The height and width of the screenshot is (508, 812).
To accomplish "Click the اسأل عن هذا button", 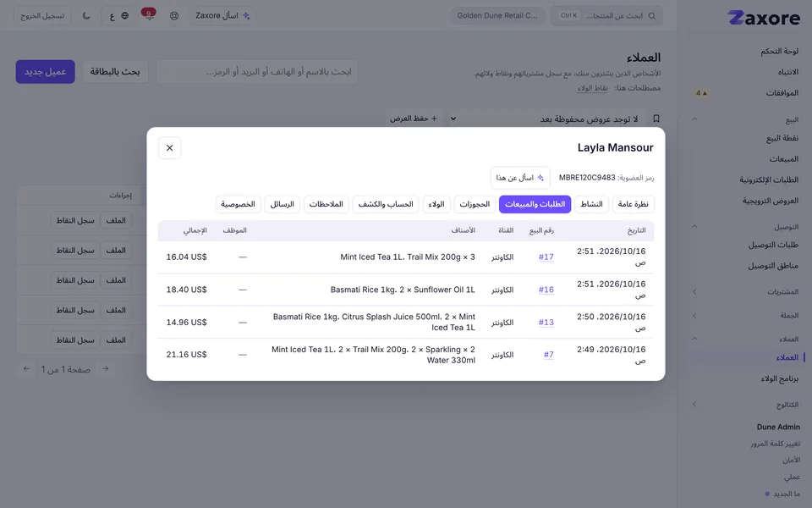I will [x=520, y=178].
